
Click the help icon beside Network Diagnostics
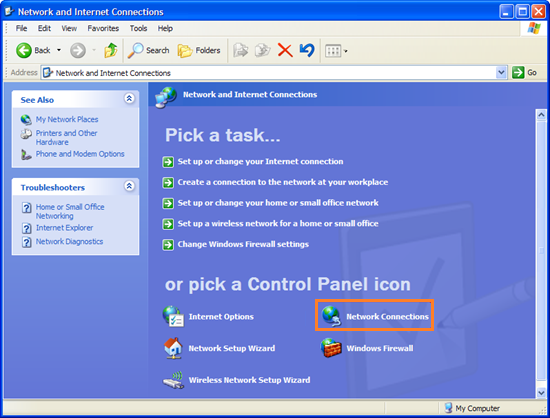coord(27,242)
